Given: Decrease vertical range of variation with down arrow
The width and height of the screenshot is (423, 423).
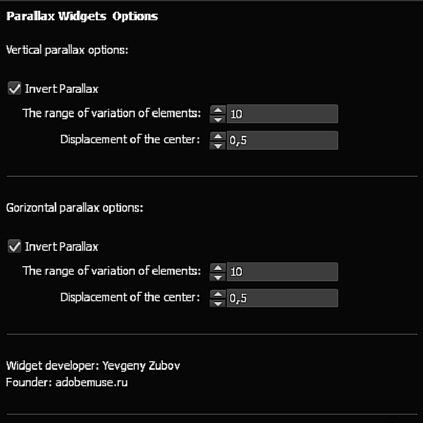Looking at the screenshot, I should click(x=218, y=119).
